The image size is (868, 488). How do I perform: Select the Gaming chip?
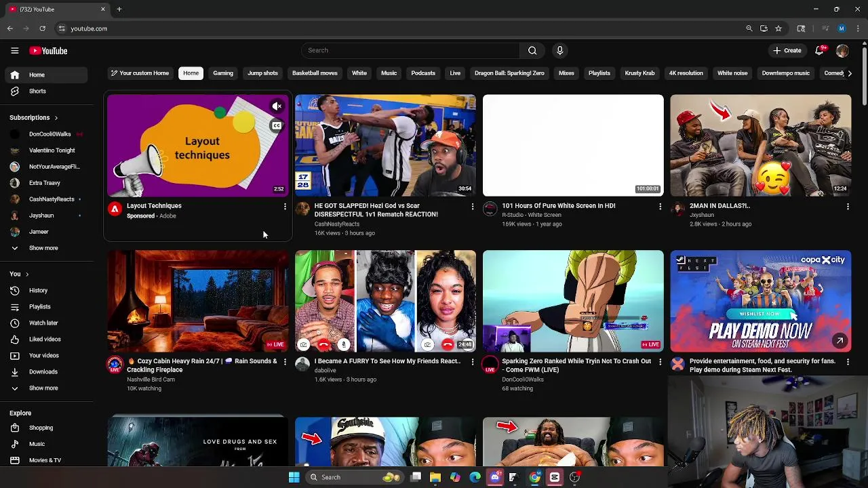click(x=223, y=73)
